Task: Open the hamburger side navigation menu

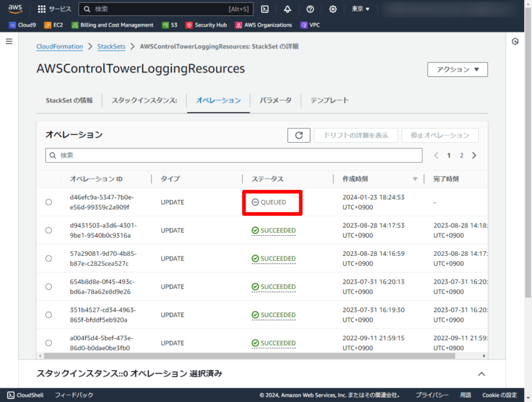Action: [x=9, y=41]
